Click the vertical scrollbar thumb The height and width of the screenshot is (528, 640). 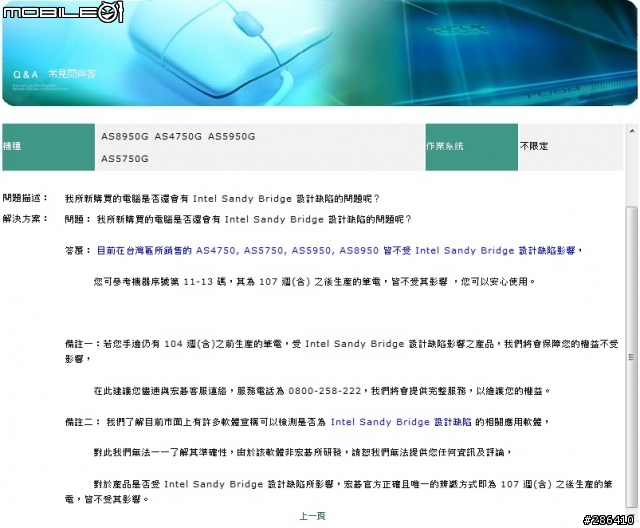click(631, 357)
